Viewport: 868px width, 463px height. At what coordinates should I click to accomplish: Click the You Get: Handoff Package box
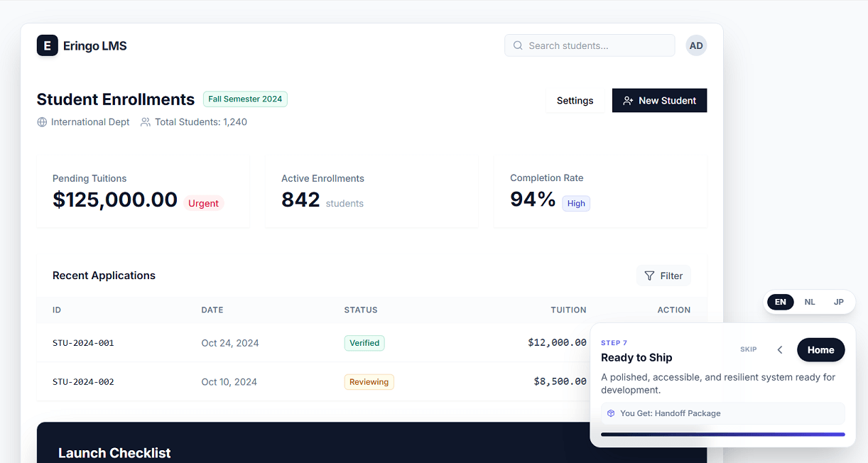(723, 413)
